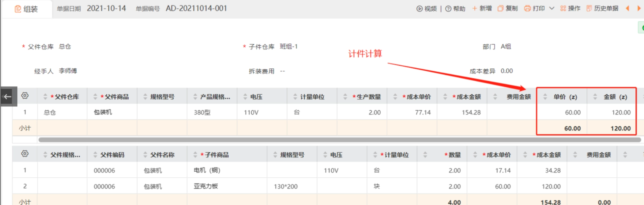Click the 复制 copy icon
Image resolution: width=644 pixels, height=205 pixels.
click(x=500, y=8)
